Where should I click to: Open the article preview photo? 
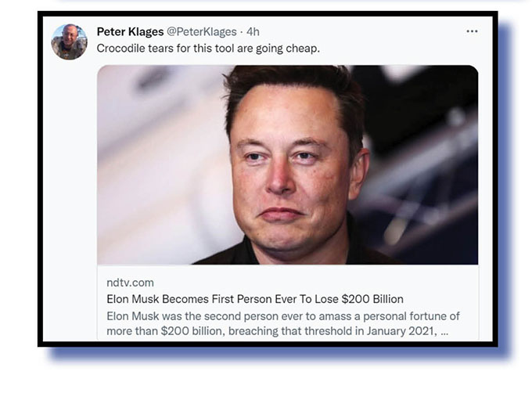[287, 164]
